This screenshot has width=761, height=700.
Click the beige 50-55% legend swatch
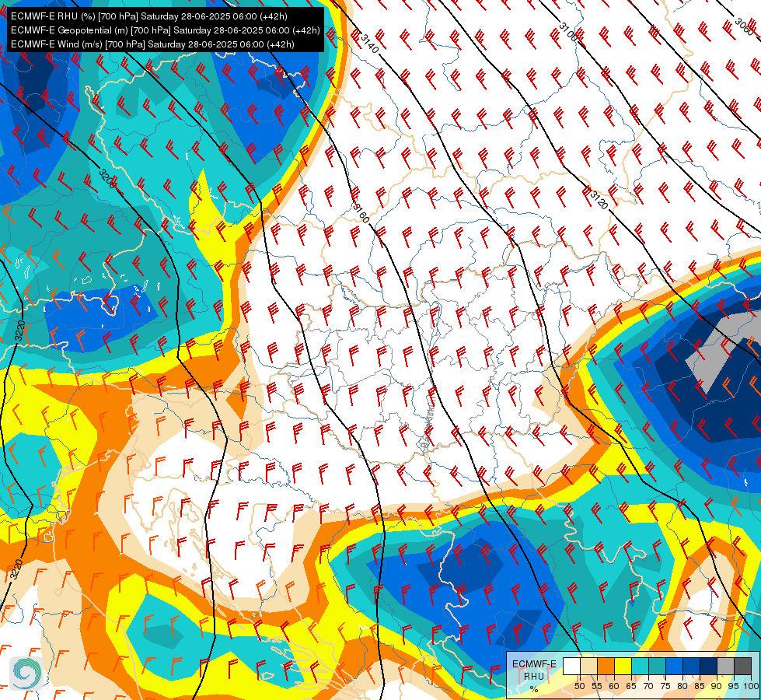588,666
